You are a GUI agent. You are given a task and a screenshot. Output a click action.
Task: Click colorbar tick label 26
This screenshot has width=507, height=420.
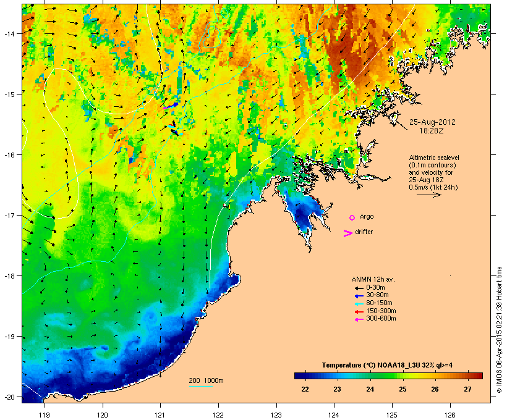pos(435,389)
